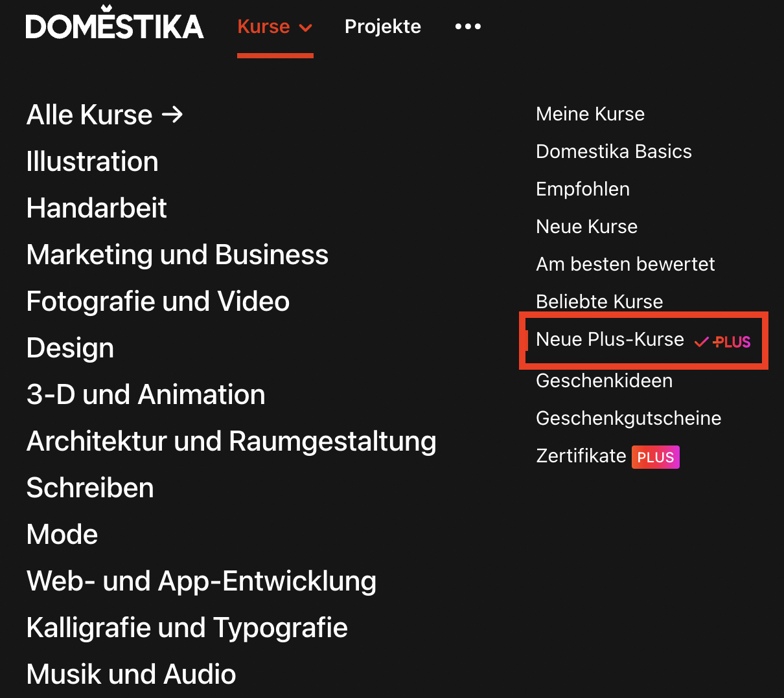
Task: Go to Handarbeit courses
Action: point(97,208)
